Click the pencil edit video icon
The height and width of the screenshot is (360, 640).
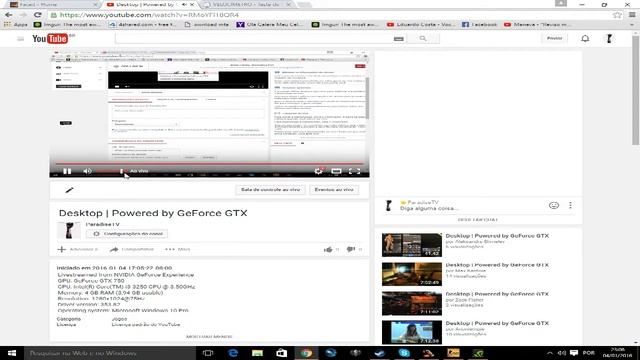69,190
